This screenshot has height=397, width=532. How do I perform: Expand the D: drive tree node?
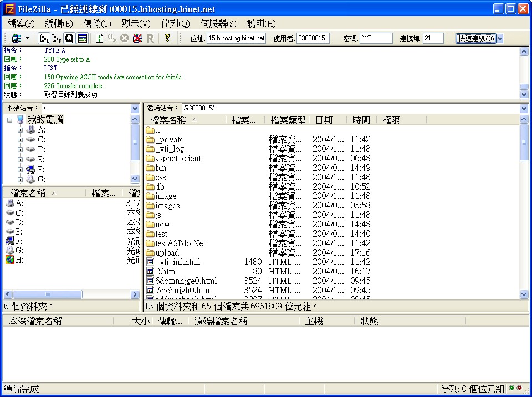coord(20,150)
